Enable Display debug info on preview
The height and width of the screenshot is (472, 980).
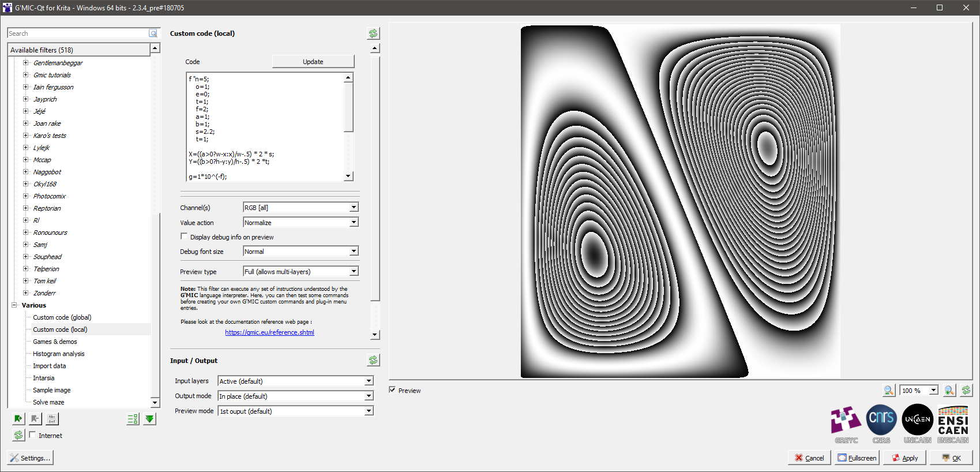(184, 237)
